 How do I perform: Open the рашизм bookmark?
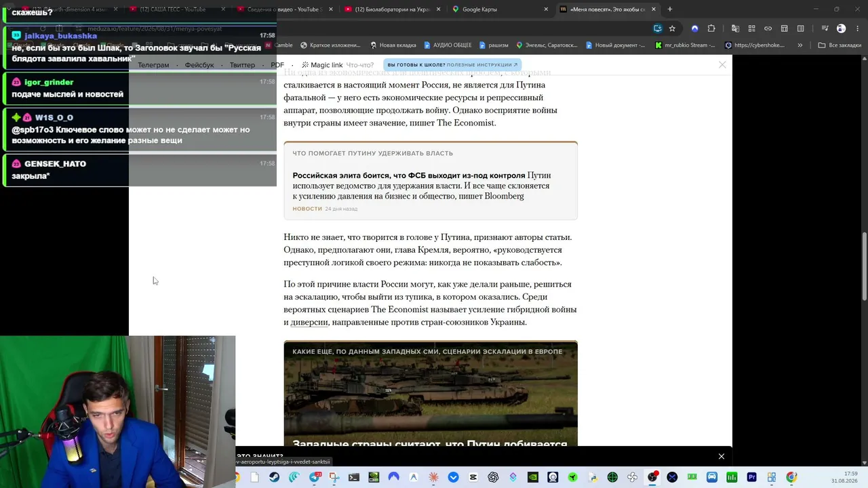tap(494, 45)
